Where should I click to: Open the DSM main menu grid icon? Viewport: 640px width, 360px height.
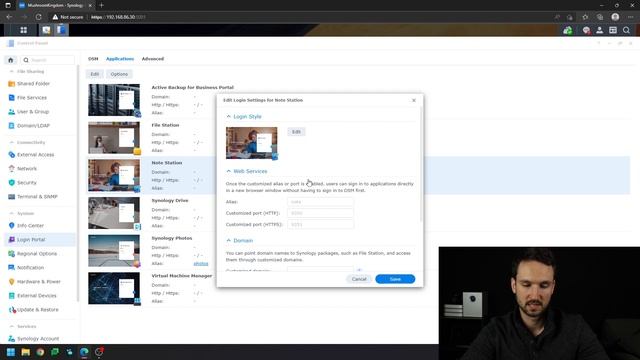tap(24, 30)
